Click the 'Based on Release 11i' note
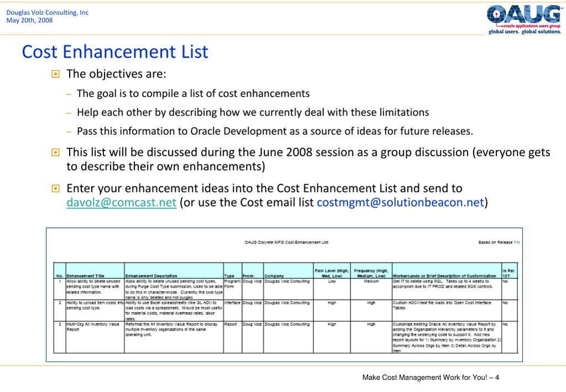Screen dimensions: 566x392 (499, 242)
